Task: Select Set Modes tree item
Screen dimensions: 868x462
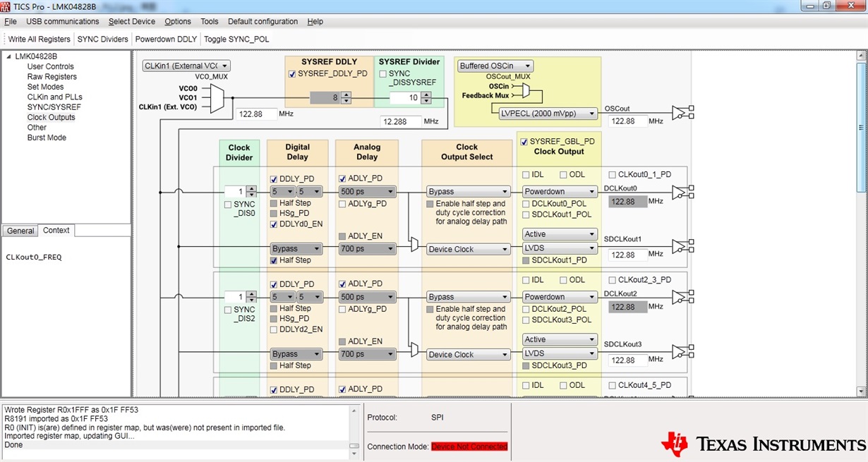Action: click(x=46, y=87)
